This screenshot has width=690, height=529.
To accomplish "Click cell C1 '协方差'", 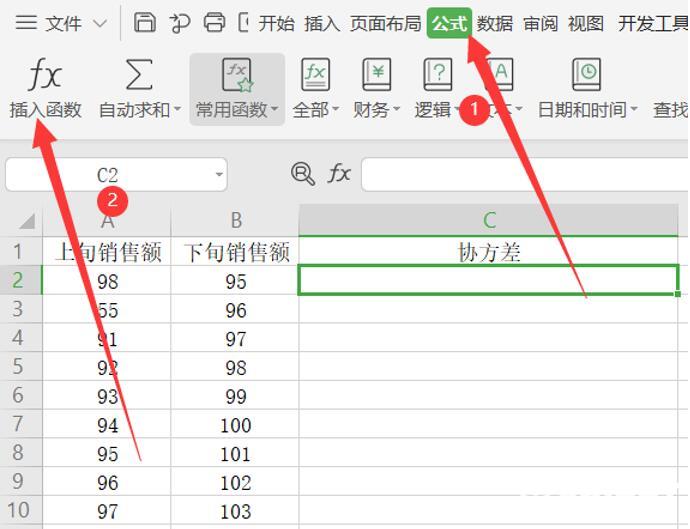I will 488,251.
